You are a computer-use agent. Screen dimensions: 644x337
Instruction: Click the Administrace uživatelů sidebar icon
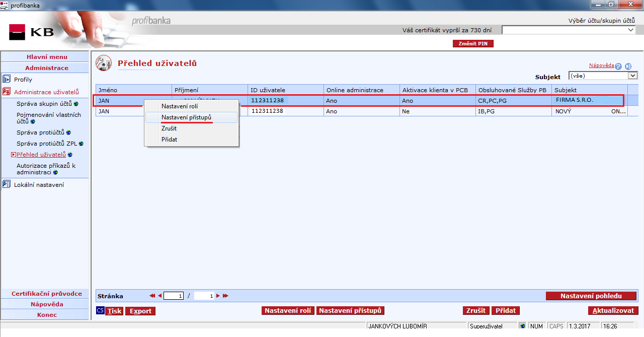[7, 92]
